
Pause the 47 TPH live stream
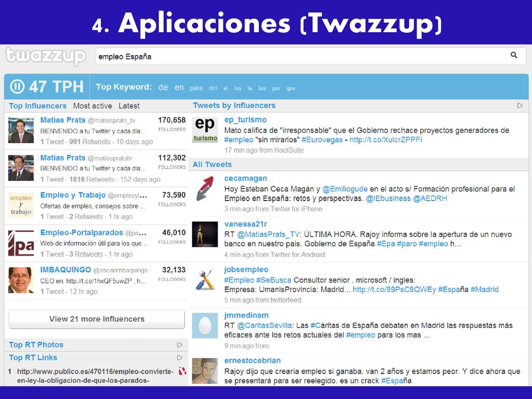[x=17, y=87]
